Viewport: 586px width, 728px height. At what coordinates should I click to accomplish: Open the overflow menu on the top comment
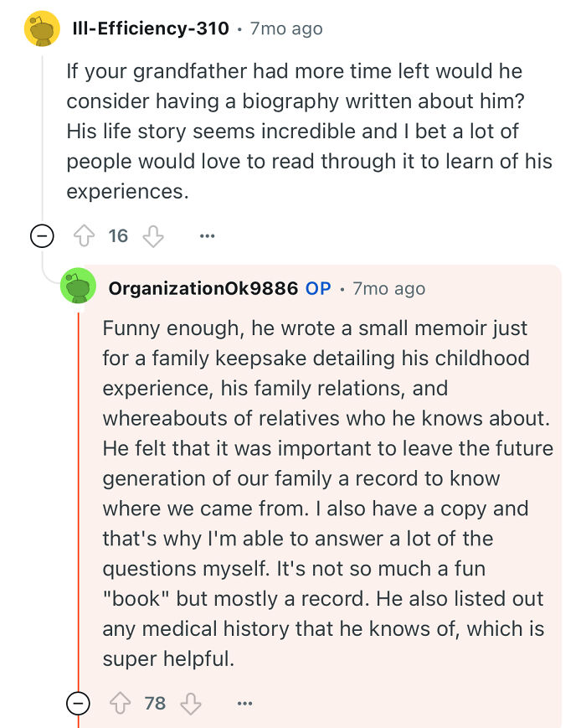(207, 235)
